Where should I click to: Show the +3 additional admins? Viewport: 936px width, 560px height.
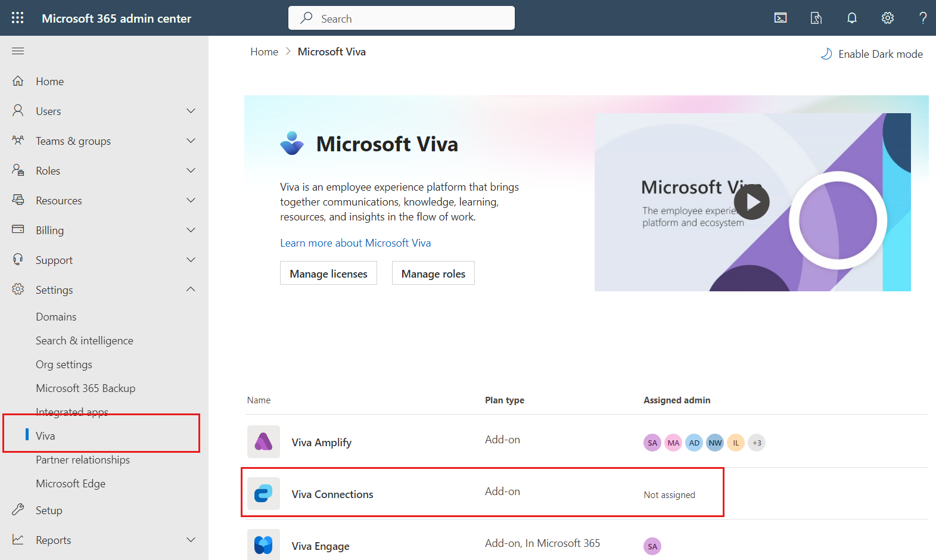(757, 443)
